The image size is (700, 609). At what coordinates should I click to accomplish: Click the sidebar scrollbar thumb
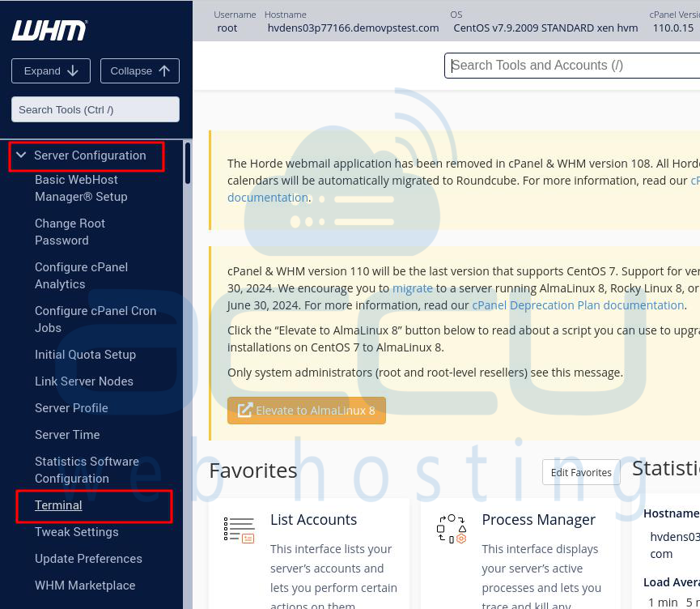point(188,163)
